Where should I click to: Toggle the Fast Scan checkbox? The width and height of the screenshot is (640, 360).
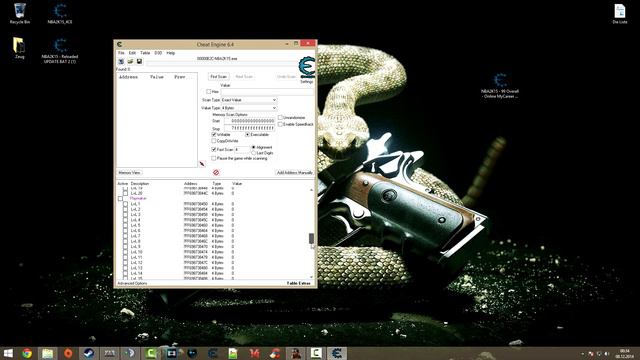(x=214, y=149)
